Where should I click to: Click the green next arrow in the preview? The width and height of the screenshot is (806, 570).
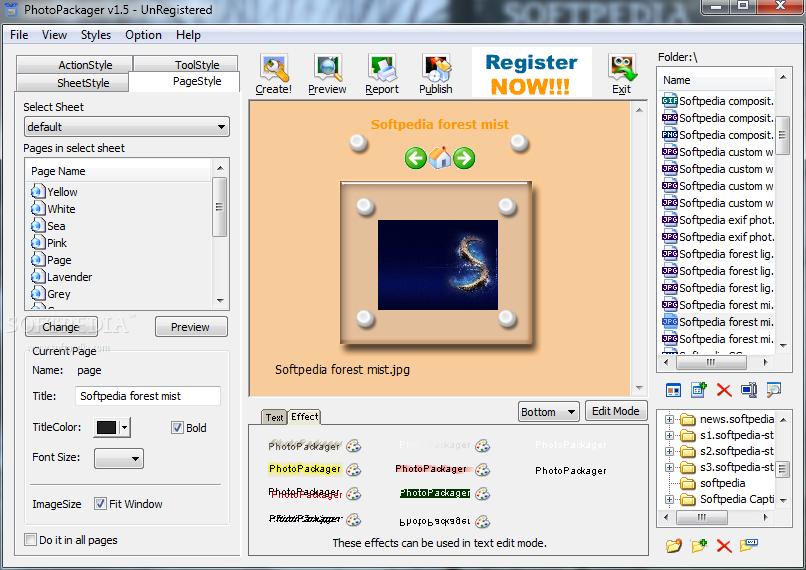click(x=464, y=158)
